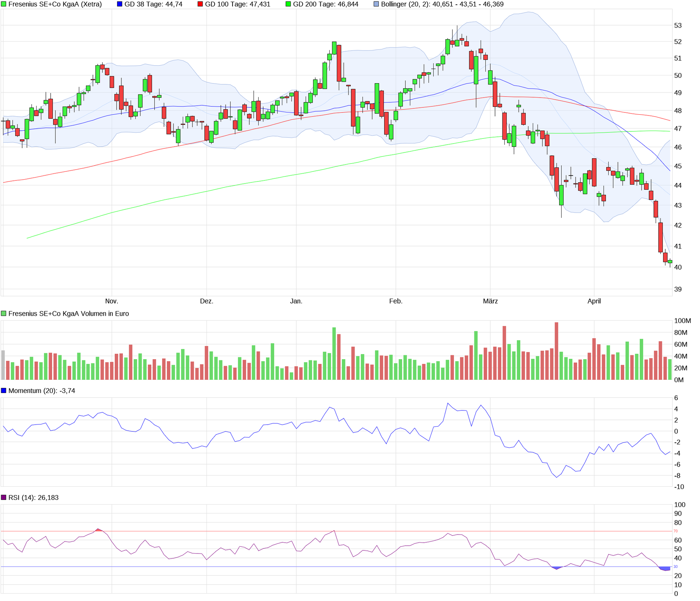The height and width of the screenshot is (601, 700).
Task: Click the red GD 100 Tage legend square
Action: click(200, 4)
